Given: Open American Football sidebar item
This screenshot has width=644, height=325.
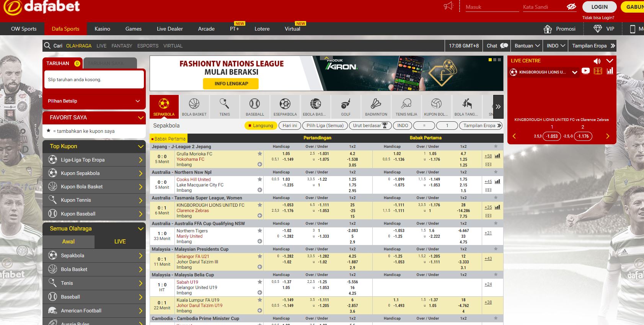Looking at the screenshot, I should pos(94,310).
